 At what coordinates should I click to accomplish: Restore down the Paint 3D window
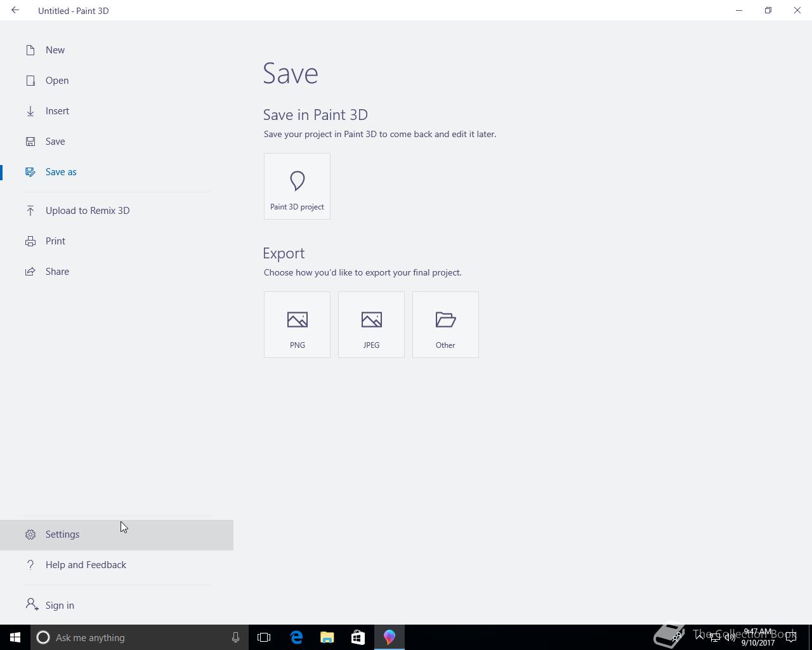(x=768, y=10)
